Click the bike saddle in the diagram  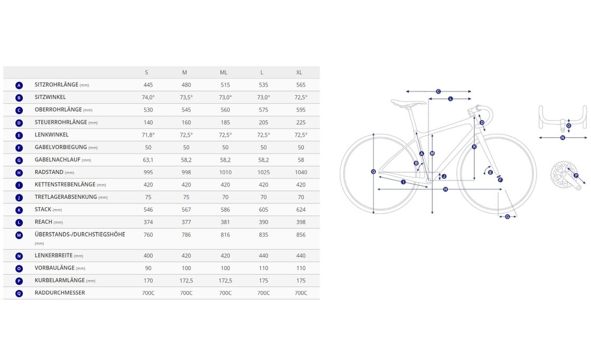pyautogui.click(x=408, y=102)
